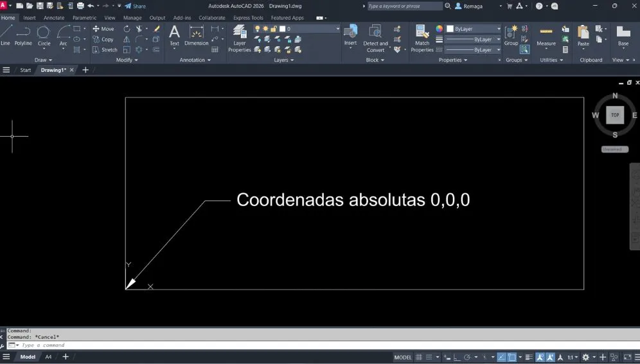Add a new drawing tab
This screenshot has width=640, height=364.
pyautogui.click(x=85, y=70)
